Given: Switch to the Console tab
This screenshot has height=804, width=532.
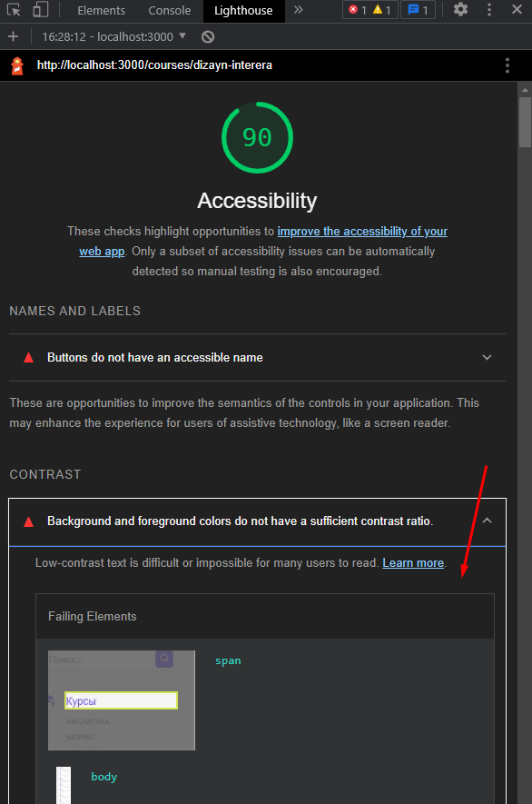Looking at the screenshot, I should (169, 10).
